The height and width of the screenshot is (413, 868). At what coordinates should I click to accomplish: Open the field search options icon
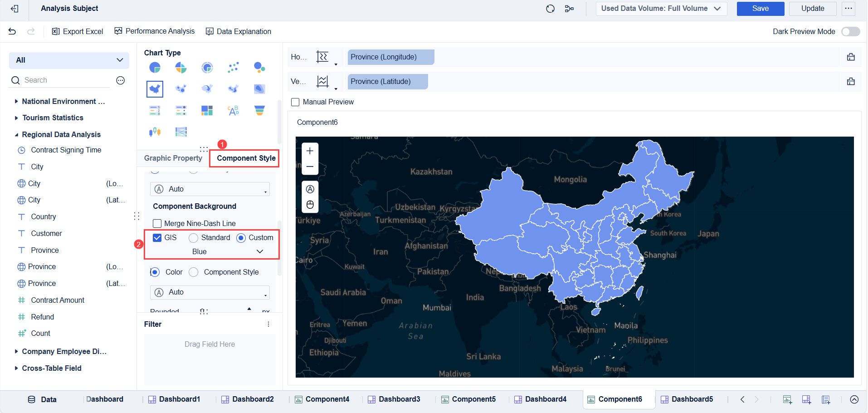(121, 80)
